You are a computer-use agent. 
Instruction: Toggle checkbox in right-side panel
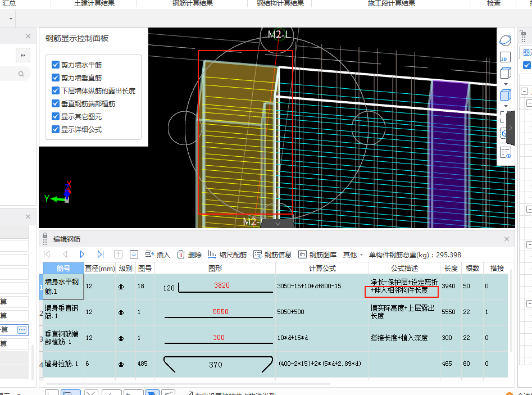click(527, 65)
